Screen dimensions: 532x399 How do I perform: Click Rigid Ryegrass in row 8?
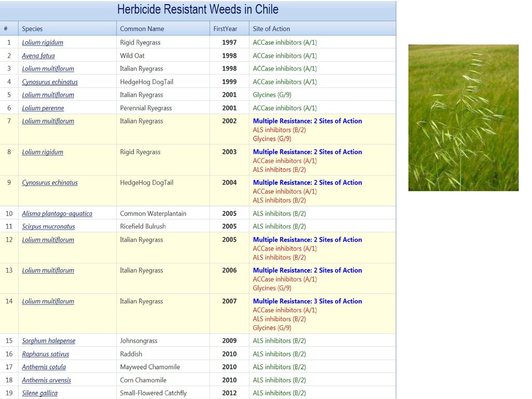pyautogui.click(x=140, y=152)
